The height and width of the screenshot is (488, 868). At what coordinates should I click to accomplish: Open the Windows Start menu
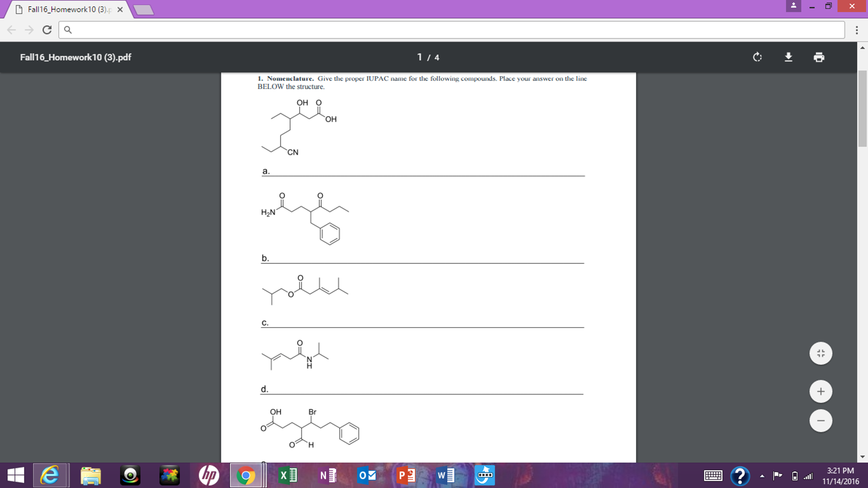point(16,475)
